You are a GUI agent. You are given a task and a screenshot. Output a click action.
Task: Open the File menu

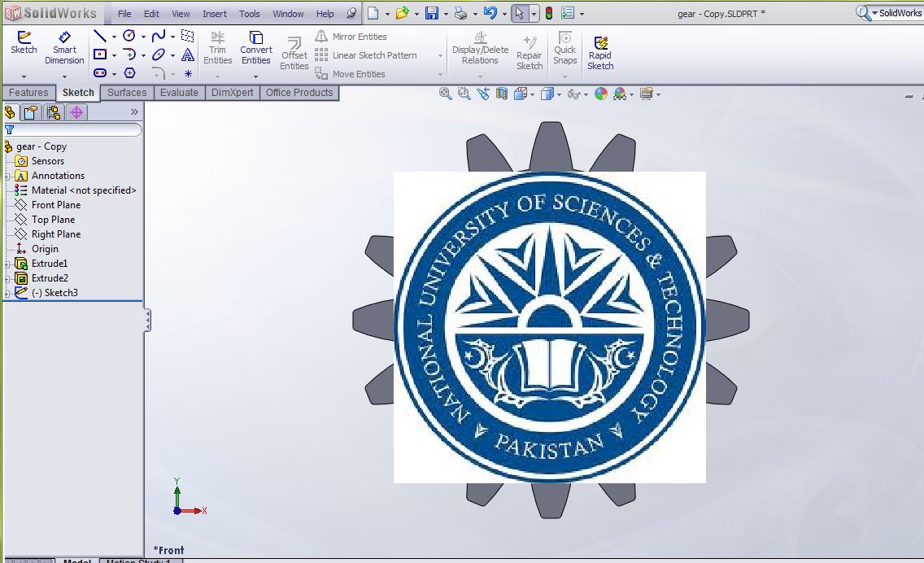tap(124, 14)
